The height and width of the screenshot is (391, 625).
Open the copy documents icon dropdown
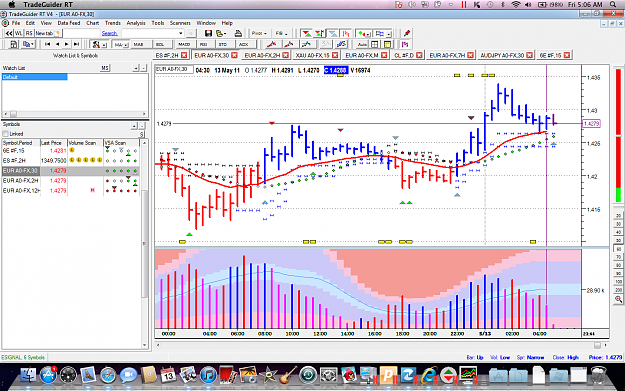[28, 44]
